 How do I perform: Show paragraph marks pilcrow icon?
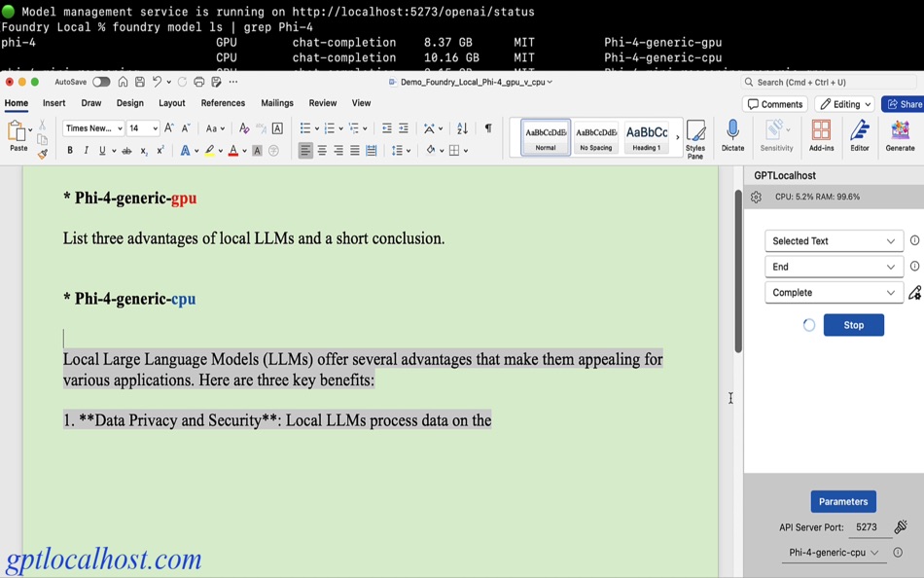[x=488, y=128]
